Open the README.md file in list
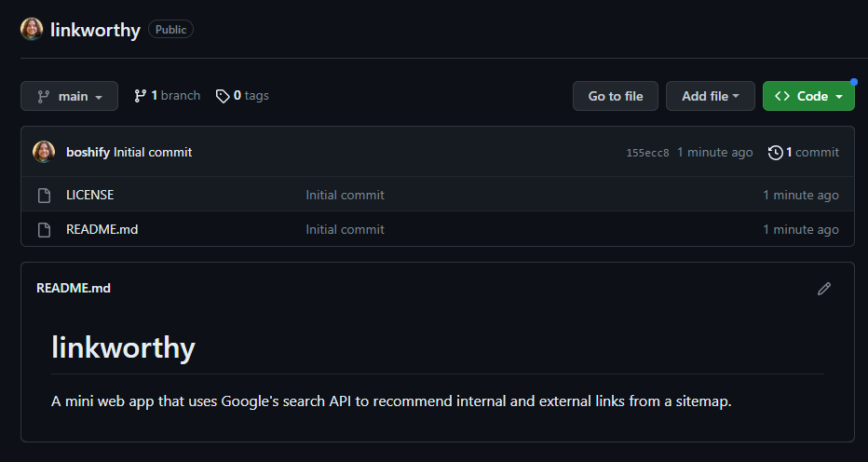 (102, 229)
